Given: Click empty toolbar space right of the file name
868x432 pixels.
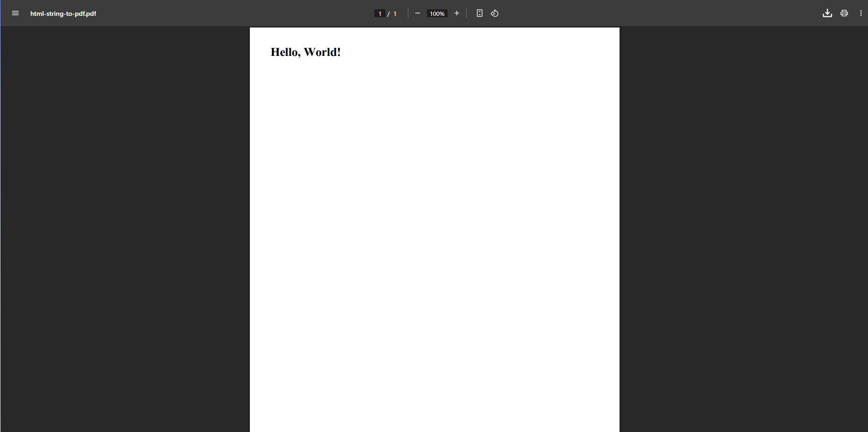Looking at the screenshot, I should (x=233, y=13).
